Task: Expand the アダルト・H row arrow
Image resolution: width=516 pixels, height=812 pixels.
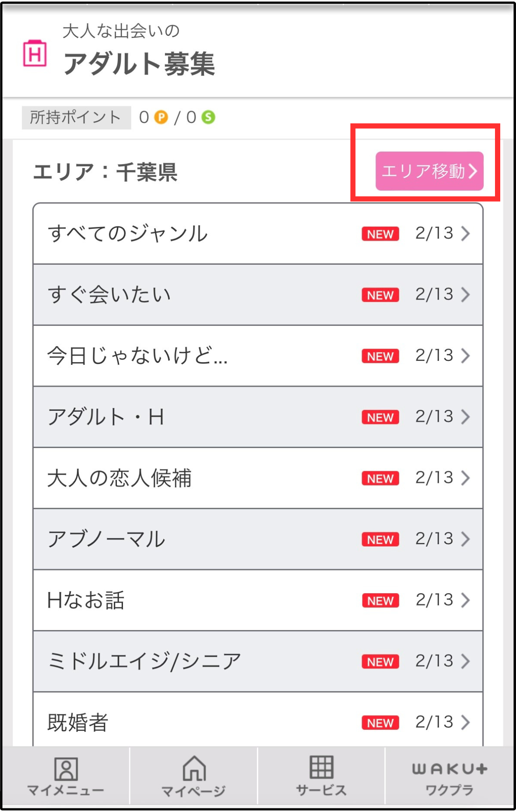Action: [x=465, y=417]
